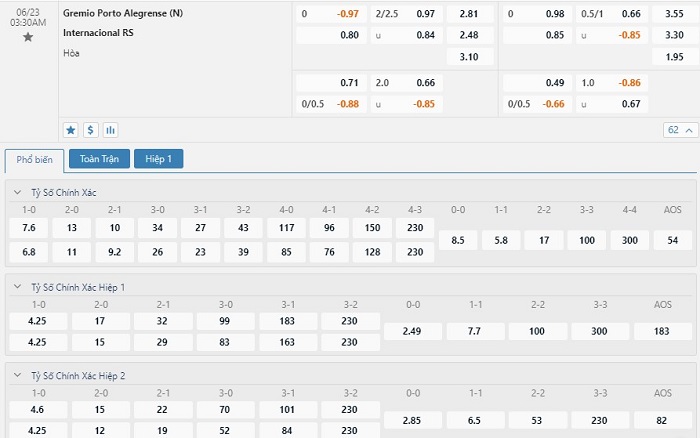
Task: Pick first half under odds -0.85
Action: tap(612, 35)
